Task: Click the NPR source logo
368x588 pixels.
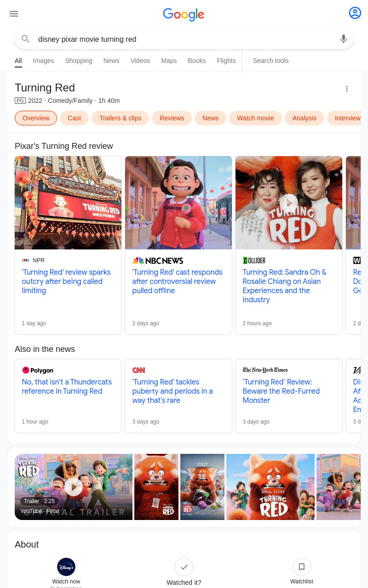Action: 25,260
